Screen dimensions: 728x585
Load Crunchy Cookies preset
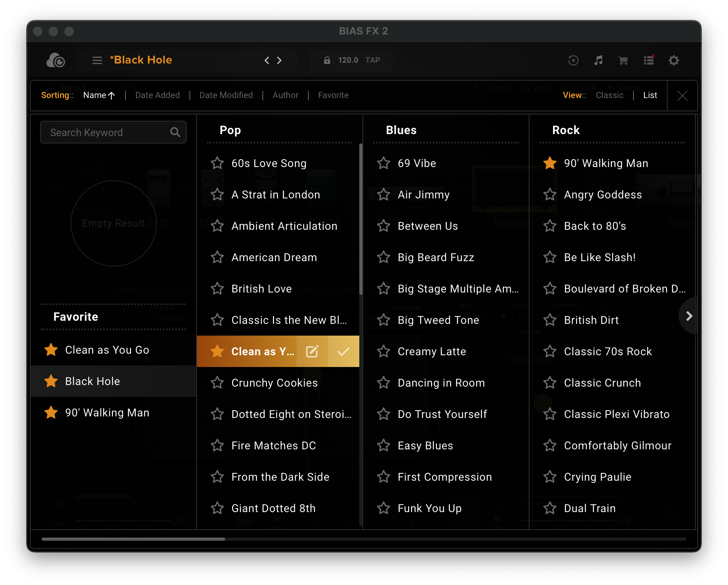(278, 383)
